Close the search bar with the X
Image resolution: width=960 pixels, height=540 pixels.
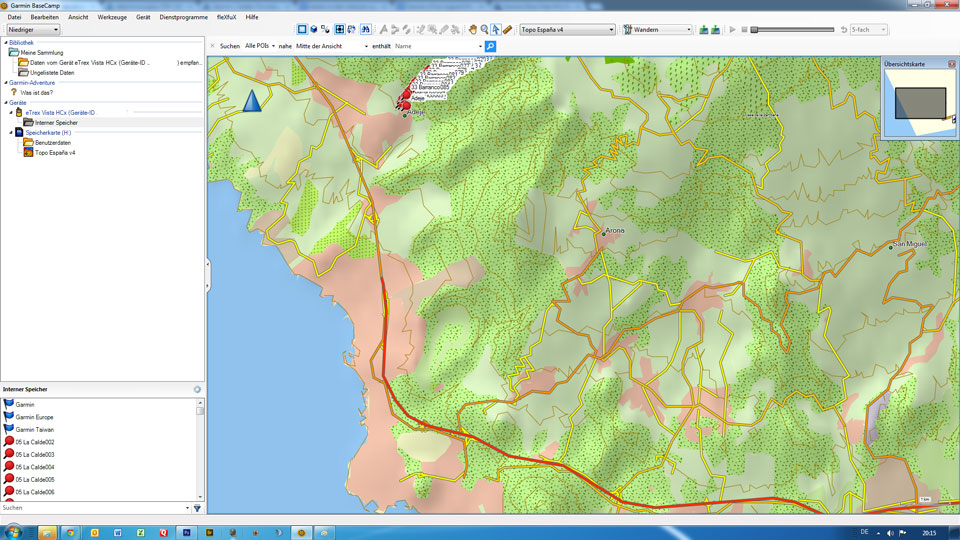pos(212,46)
